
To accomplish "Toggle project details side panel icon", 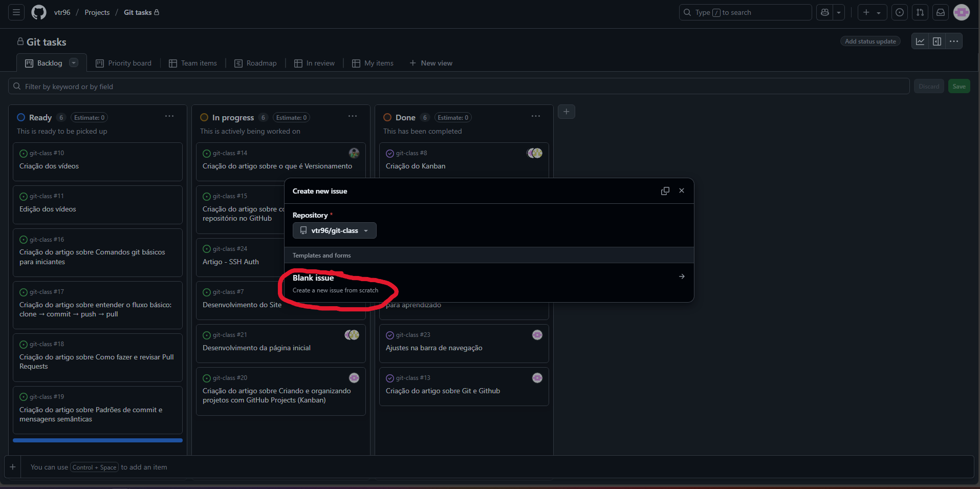I will 937,41.
